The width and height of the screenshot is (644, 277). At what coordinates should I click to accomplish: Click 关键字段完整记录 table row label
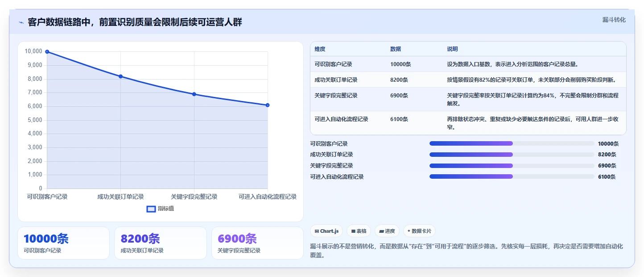click(336, 96)
